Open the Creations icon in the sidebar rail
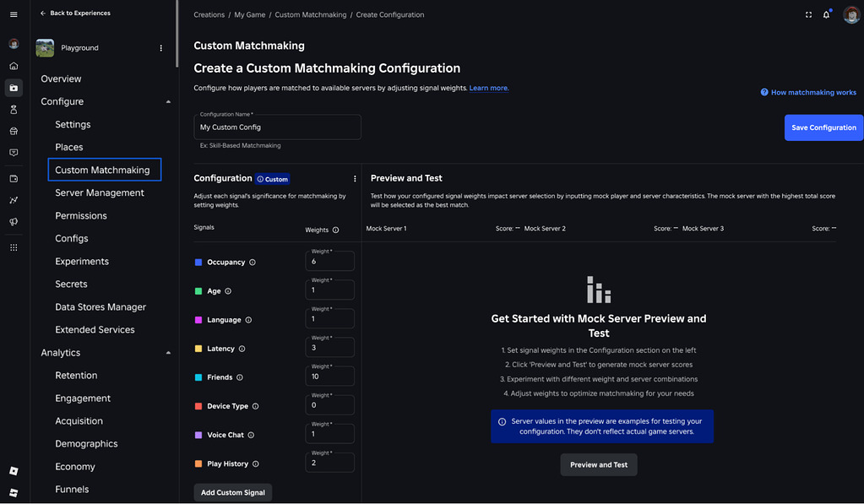Image resolution: width=864 pixels, height=504 pixels. (13, 88)
